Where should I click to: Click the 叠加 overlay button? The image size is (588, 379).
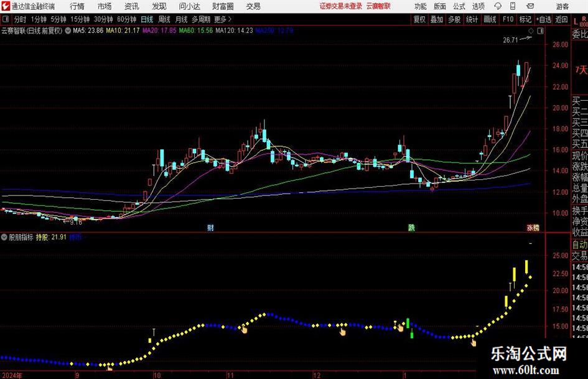437,19
